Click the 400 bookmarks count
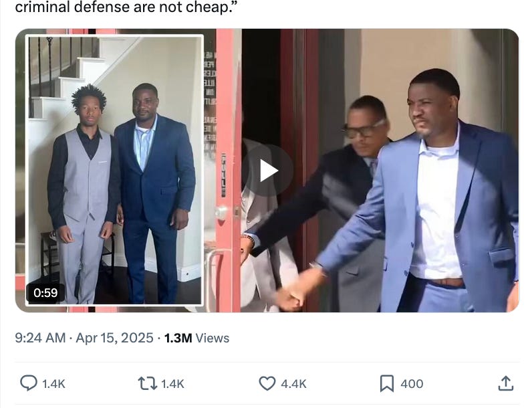Screen dimensions: 532x408 pyautogui.click(x=412, y=384)
